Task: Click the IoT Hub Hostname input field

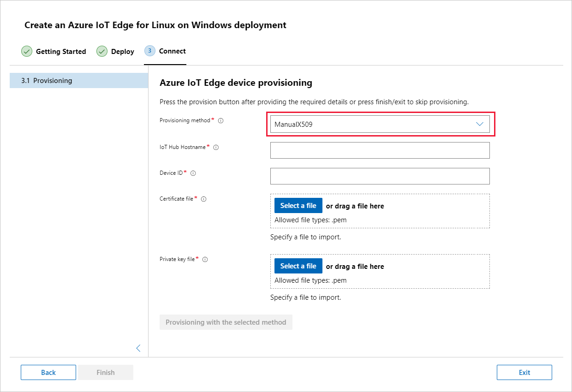Action: [380, 150]
